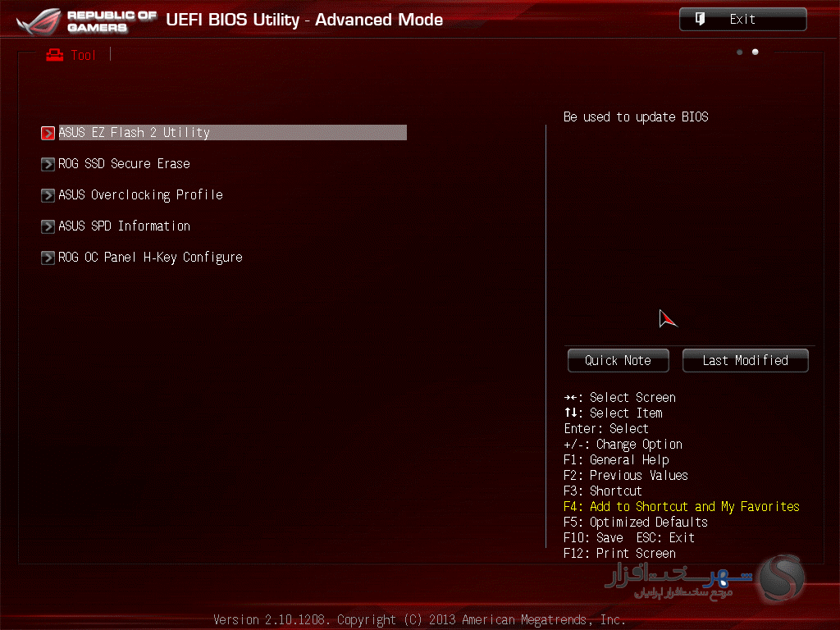The width and height of the screenshot is (840, 630).
Task: Open Quick Note
Action: pos(619,361)
